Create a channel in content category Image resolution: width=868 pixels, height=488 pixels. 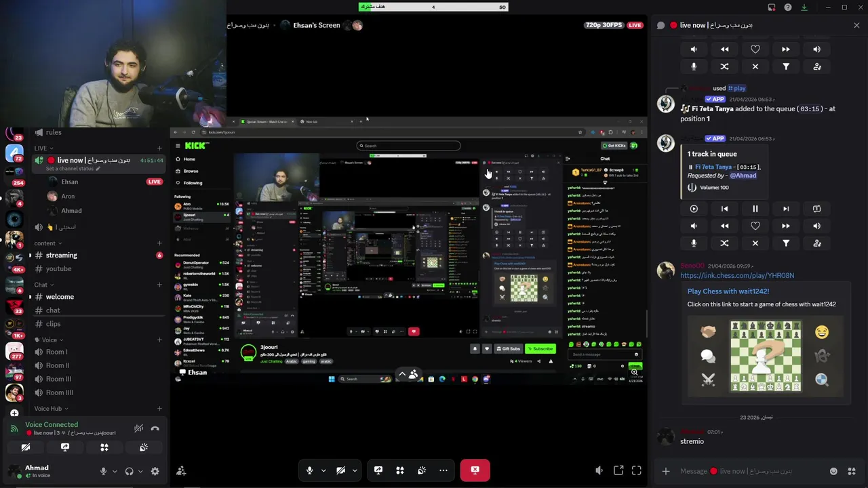[x=159, y=243]
